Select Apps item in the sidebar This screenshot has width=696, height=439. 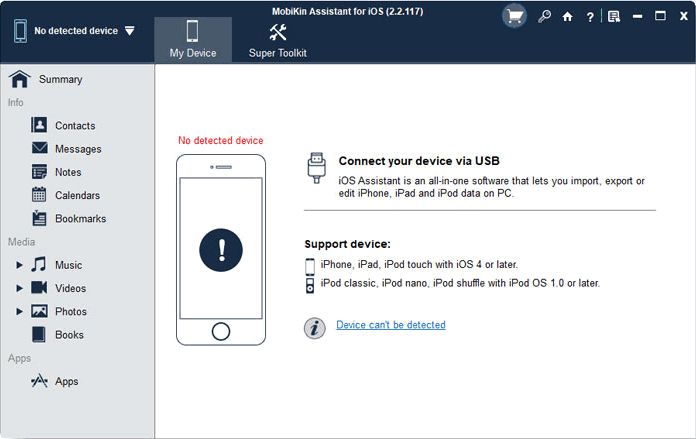coord(66,382)
